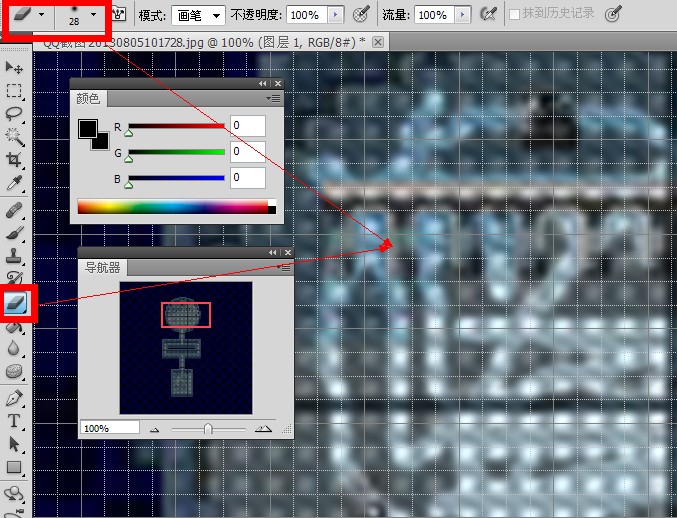Select the 导航器 panel tab
Viewport: 677px width, 518px height.
(103, 268)
